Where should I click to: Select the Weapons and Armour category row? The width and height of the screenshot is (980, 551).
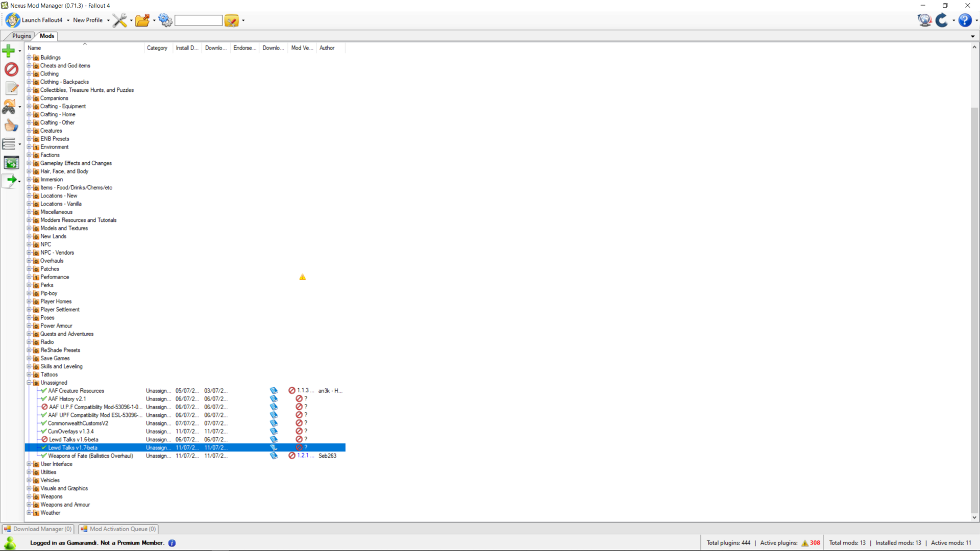tap(65, 505)
